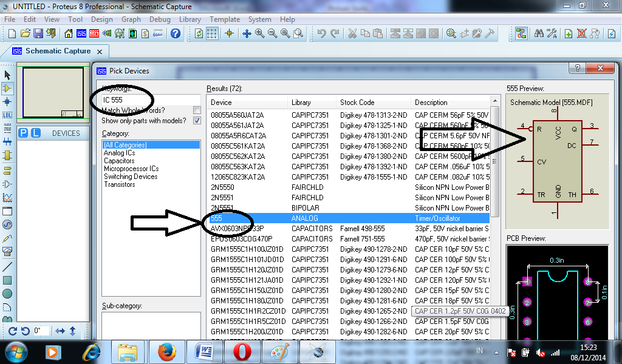
Task: Select the Switching Devices category
Action: tap(131, 177)
